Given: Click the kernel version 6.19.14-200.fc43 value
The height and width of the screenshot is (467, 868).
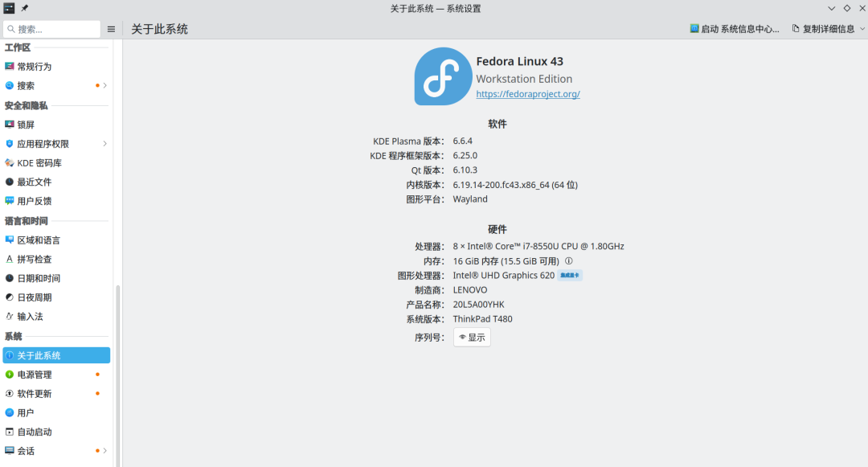Looking at the screenshot, I should click(x=515, y=185).
